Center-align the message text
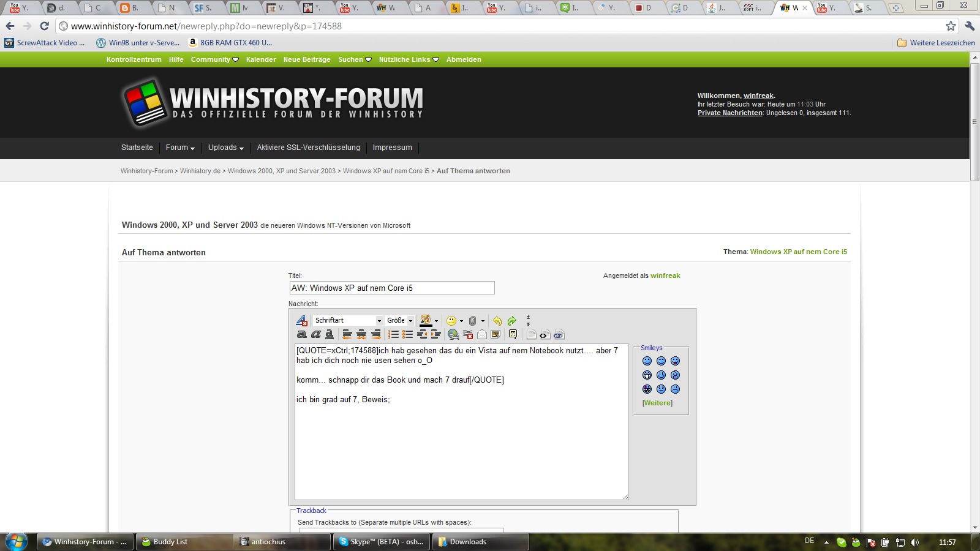 tap(361, 334)
